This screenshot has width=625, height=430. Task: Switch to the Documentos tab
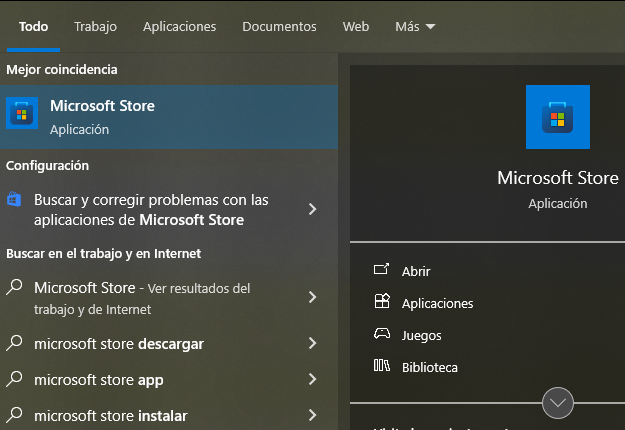(279, 26)
